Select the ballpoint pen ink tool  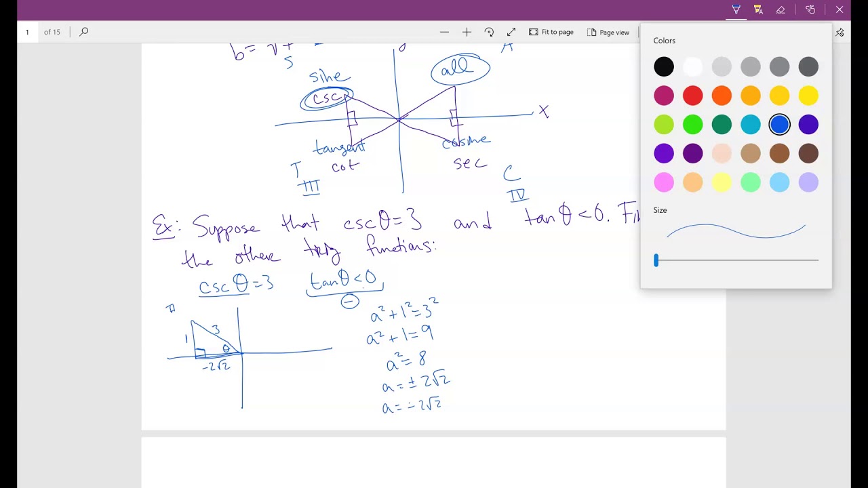[x=736, y=9]
